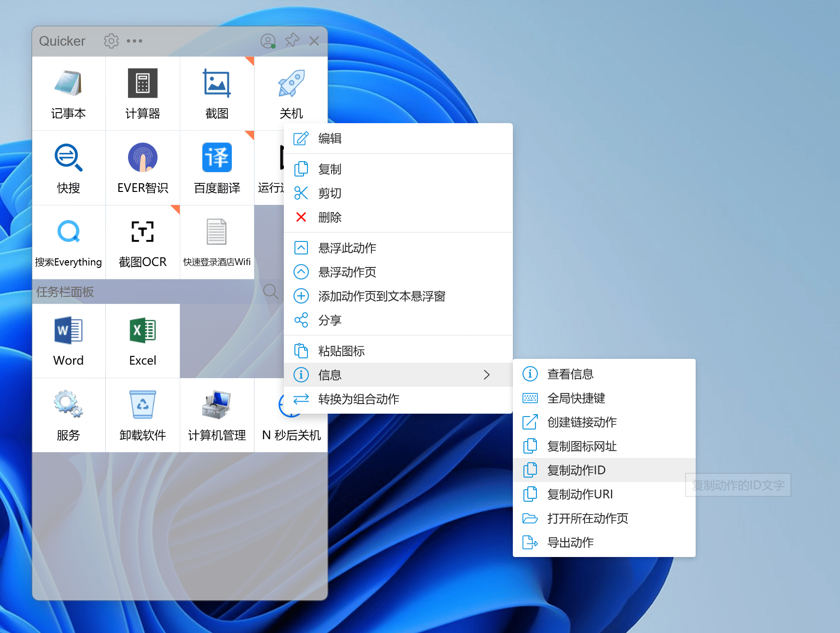Image resolution: width=840 pixels, height=633 pixels.
Task: Choose 复制 in the context menu
Action: tap(398, 169)
